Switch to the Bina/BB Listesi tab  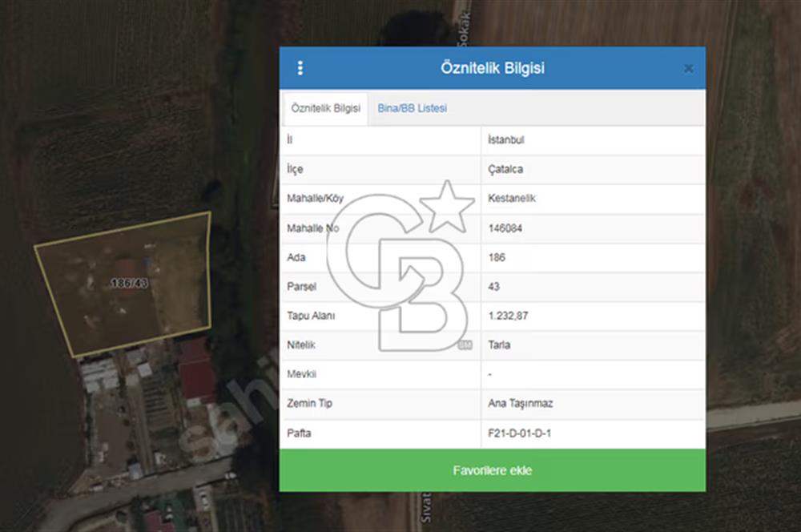[x=413, y=108]
